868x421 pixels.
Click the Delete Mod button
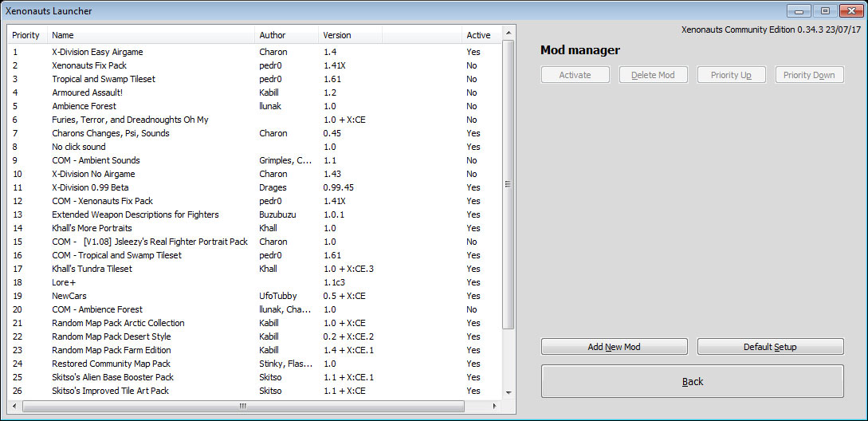654,75
